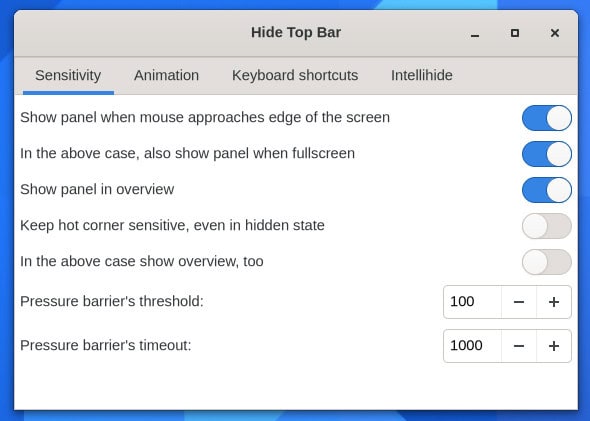Go to the Intellihide tab
This screenshot has height=421, width=590.
[x=421, y=76]
